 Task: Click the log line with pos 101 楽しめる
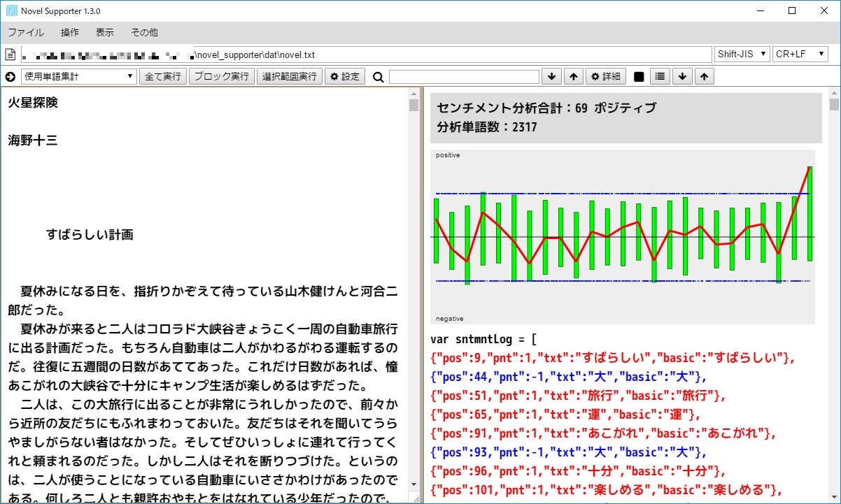[x=607, y=490]
